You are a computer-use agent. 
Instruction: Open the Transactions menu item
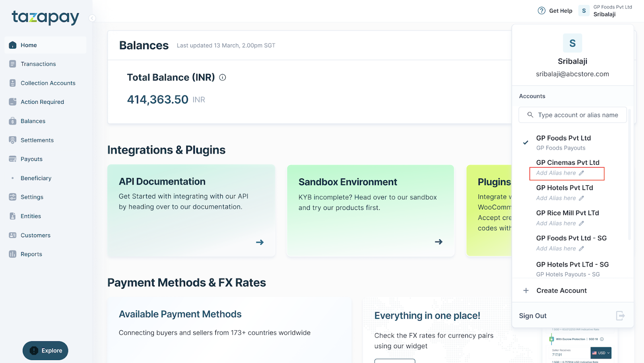click(x=38, y=64)
